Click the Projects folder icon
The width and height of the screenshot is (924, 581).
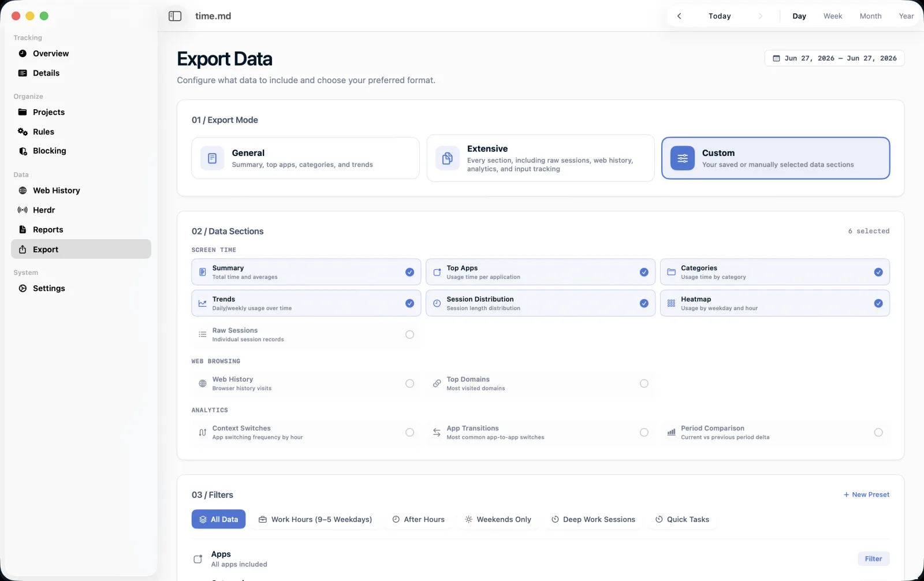point(23,112)
